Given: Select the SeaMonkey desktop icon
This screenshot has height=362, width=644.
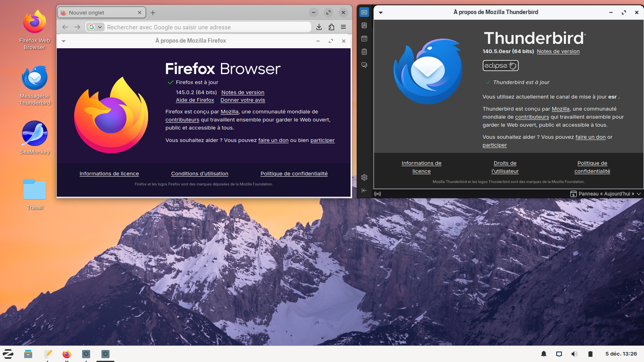Looking at the screenshot, I should pos(35,138).
